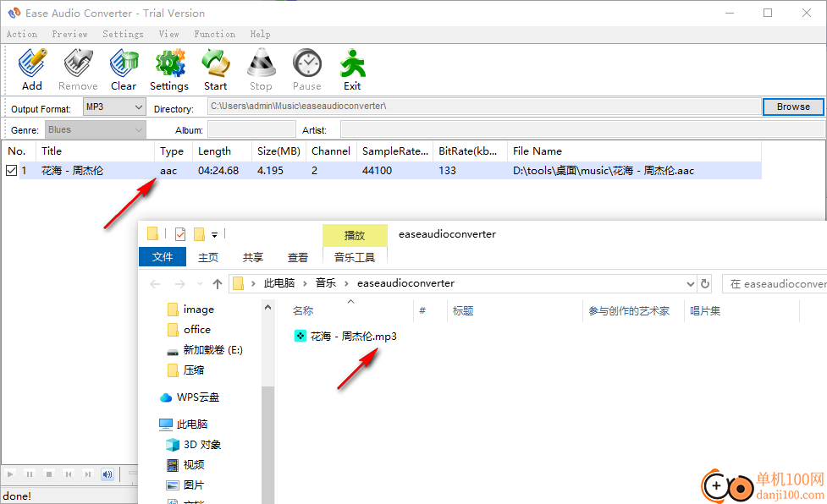Click the Browse button

click(793, 107)
